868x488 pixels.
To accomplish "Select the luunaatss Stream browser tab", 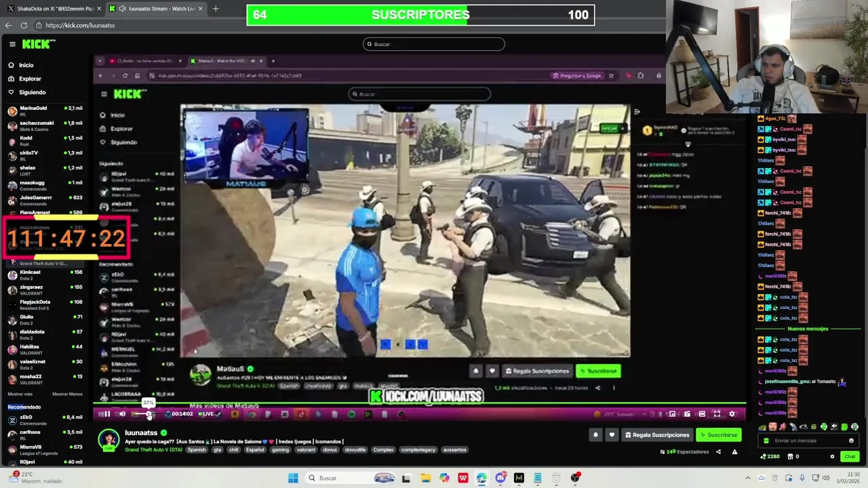I will coord(156,9).
